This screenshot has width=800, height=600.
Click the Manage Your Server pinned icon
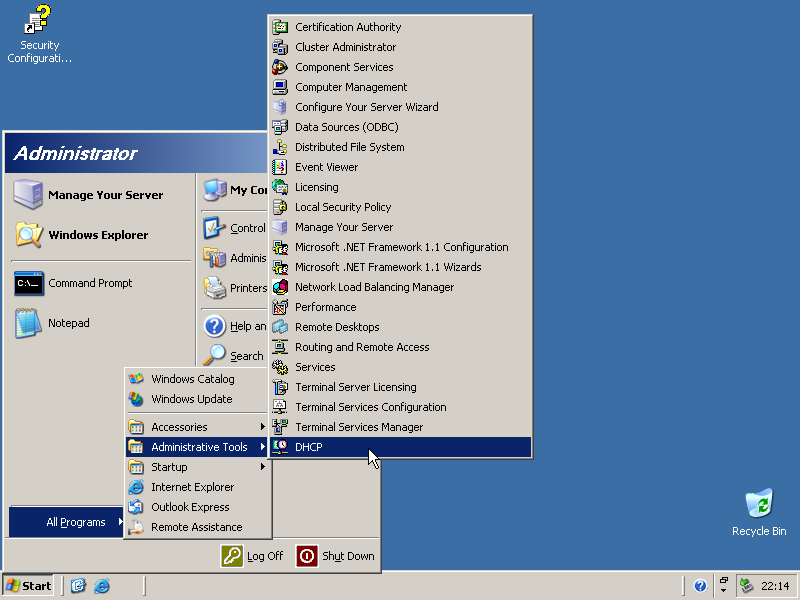click(29, 195)
